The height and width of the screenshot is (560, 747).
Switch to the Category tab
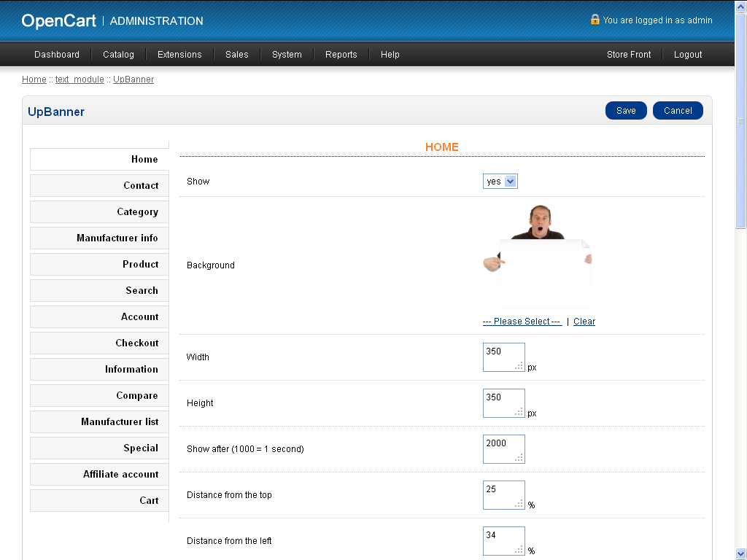tap(99, 211)
